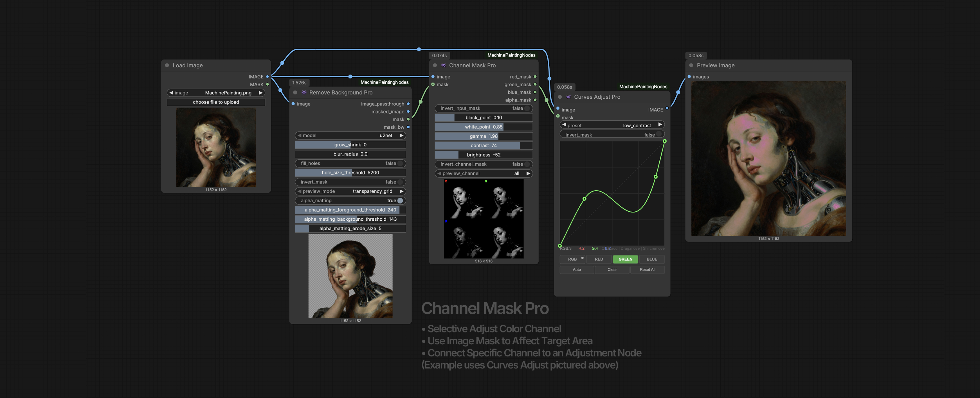Click the Curves Adjust Pro collapse dot
Image resolution: width=980 pixels, height=398 pixels.
[560, 97]
